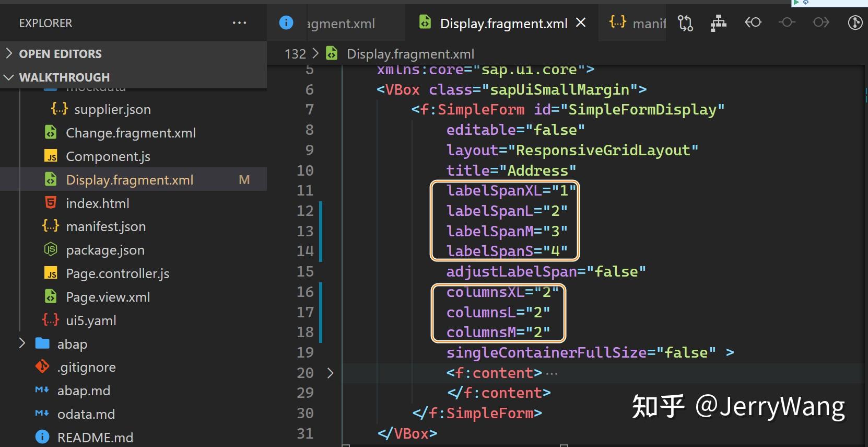Click the rightmost circular toolbar icon
Image resolution: width=868 pixels, height=447 pixels.
[x=855, y=22]
